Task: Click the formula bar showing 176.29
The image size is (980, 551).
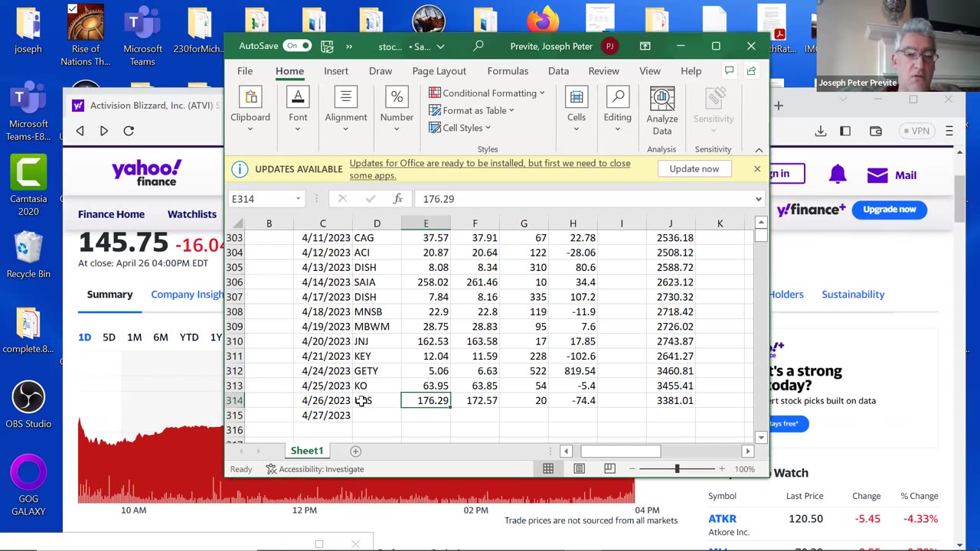Action: coord(583,199)
